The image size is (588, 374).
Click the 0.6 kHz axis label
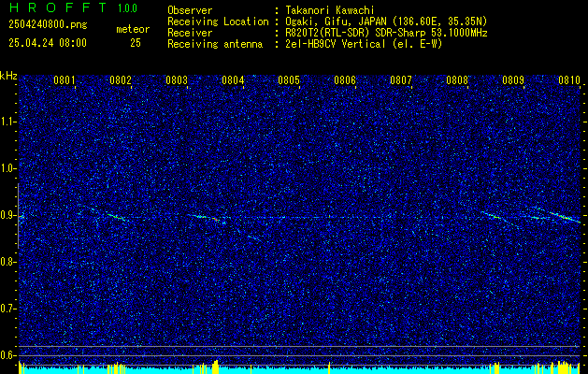[7, 355]
